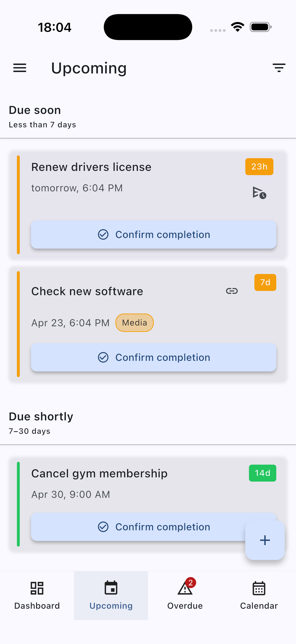Tap the Media category chip
The image size is (296, 644).
135,323
